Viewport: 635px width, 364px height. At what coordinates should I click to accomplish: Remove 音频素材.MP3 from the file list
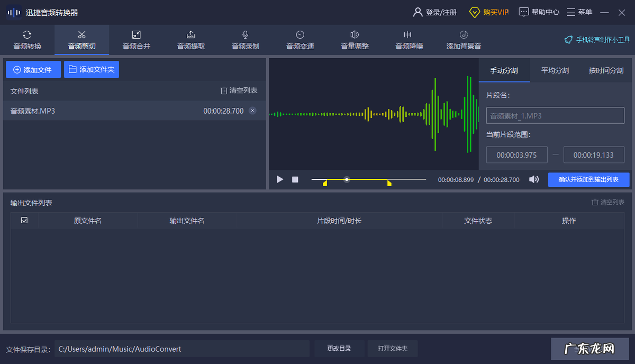(252, 111)
